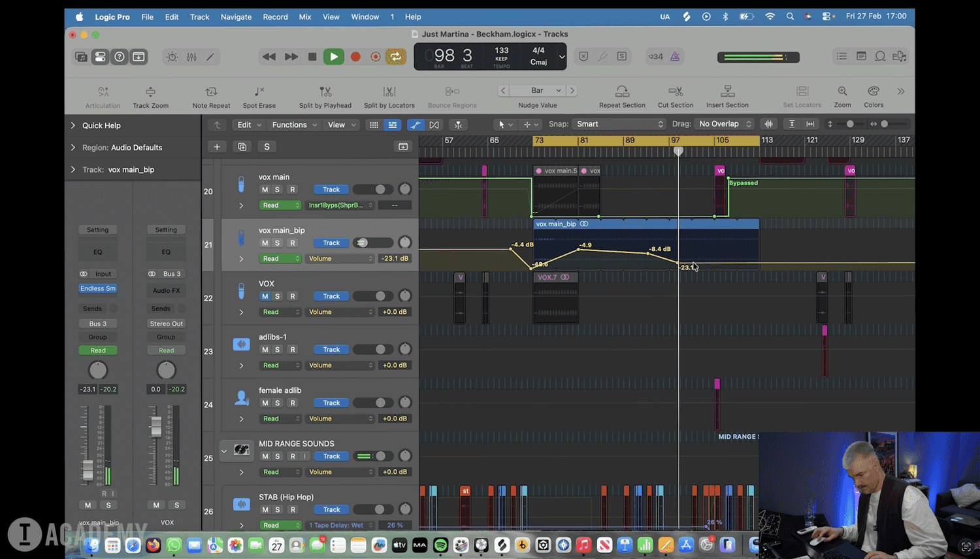Show automation view toggle button
Screen dimensions: 980x559
coord(415,124)
